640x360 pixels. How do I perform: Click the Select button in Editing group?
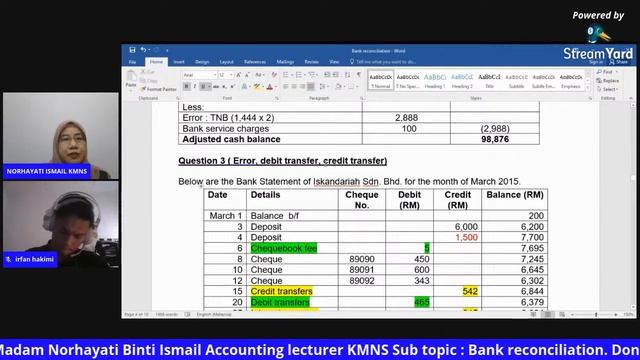point(607,89)
